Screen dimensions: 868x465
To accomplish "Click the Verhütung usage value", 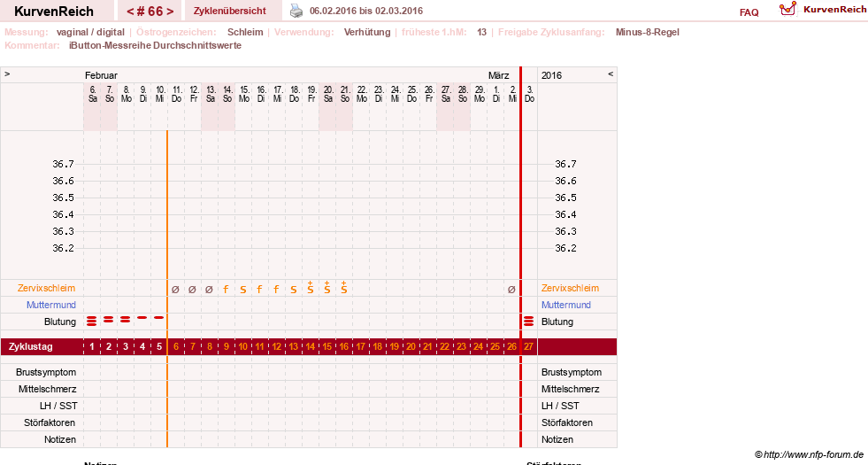I will pos(367,32).
